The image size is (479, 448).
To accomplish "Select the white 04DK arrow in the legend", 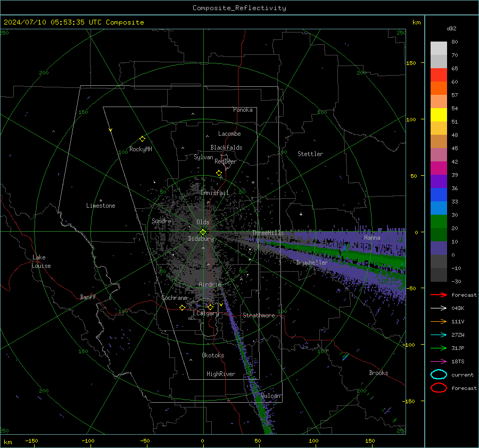I will [439, 308].
